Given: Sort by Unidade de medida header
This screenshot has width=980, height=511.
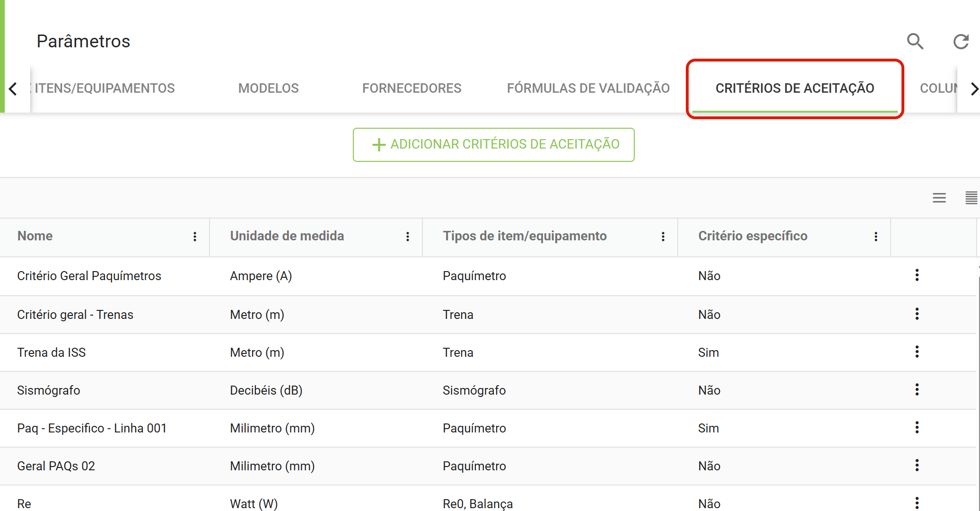Looking at the screenshot, I should 287,236.
